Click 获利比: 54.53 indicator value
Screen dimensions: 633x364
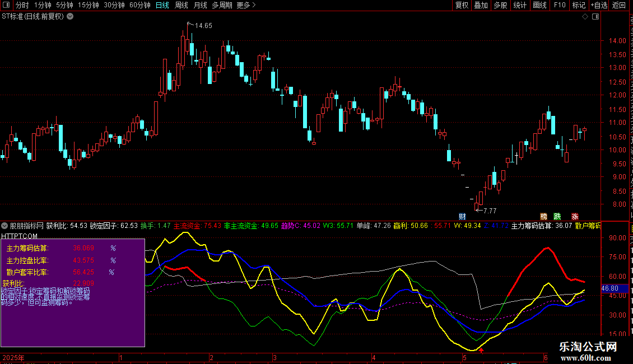tap(67, 226)
